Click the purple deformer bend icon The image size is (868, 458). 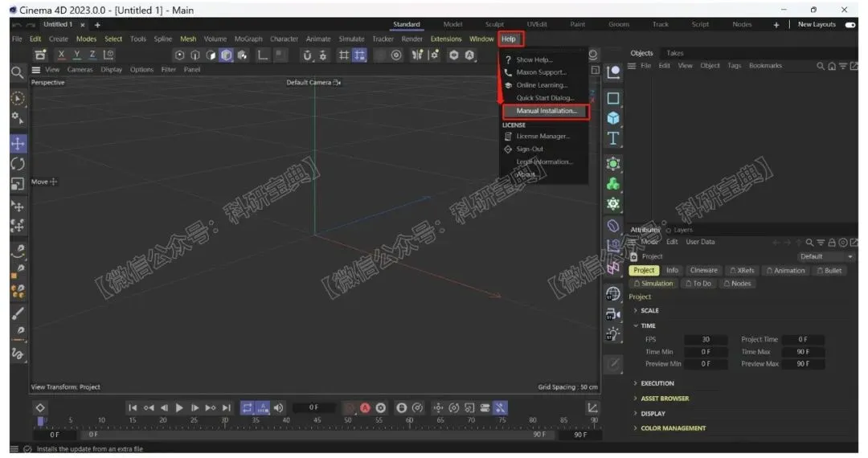pos(612,225)
